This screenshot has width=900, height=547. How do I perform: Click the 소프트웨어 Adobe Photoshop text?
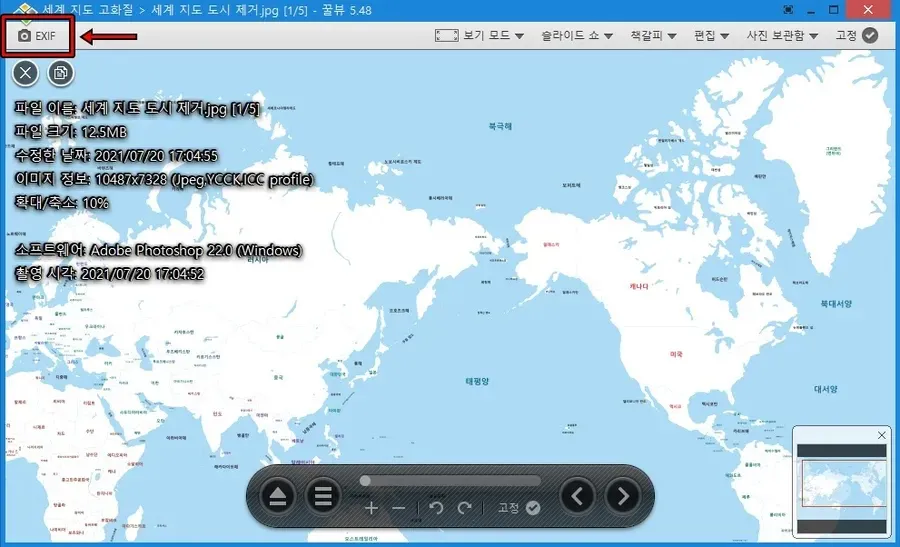pos(158,250)
